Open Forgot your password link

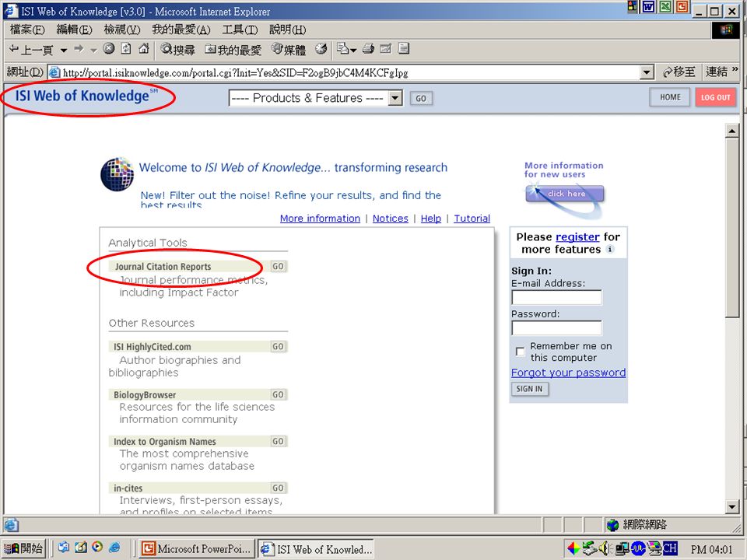point(568,373)
